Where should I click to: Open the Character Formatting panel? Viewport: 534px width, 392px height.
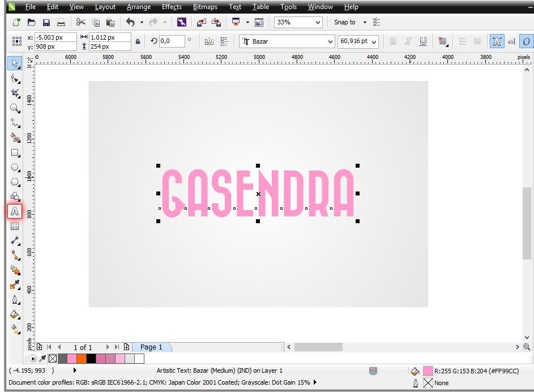[497, 41]
